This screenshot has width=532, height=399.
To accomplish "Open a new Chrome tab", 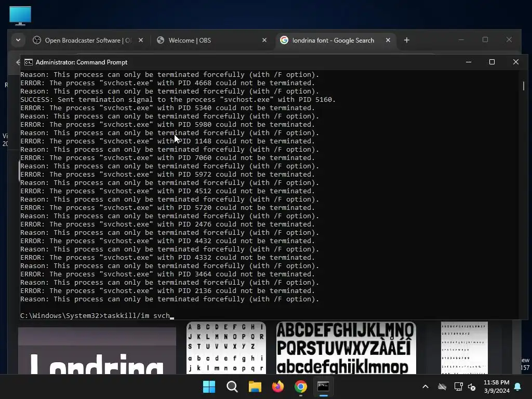I will coord(406,41).
